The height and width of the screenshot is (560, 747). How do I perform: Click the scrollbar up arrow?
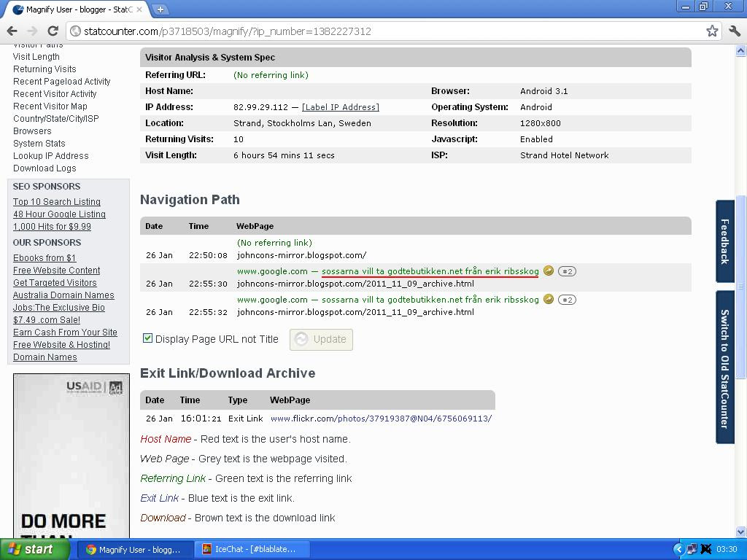741,50
